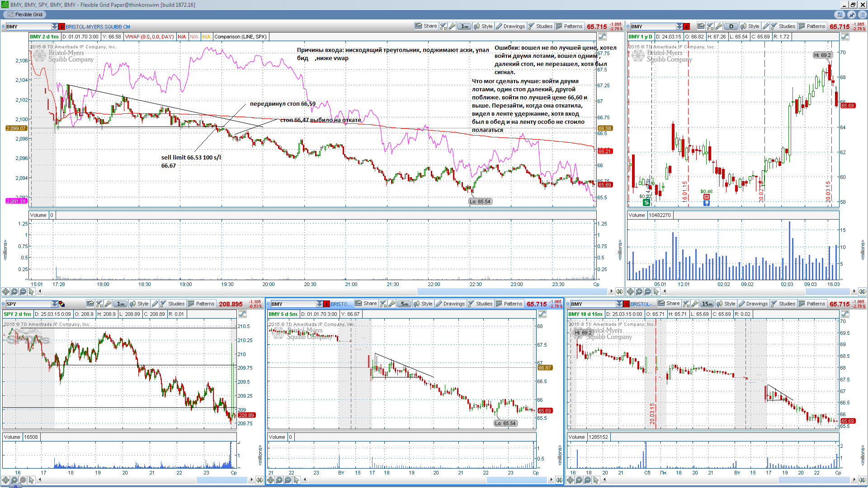Click the grid layout icon at top right
868x488 pixels.
point(840,14)
